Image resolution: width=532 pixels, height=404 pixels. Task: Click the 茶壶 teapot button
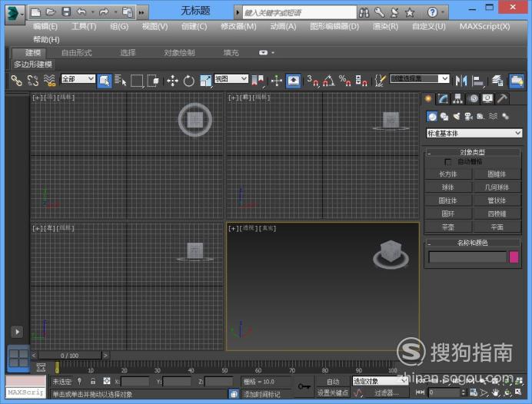coord(448,227)
